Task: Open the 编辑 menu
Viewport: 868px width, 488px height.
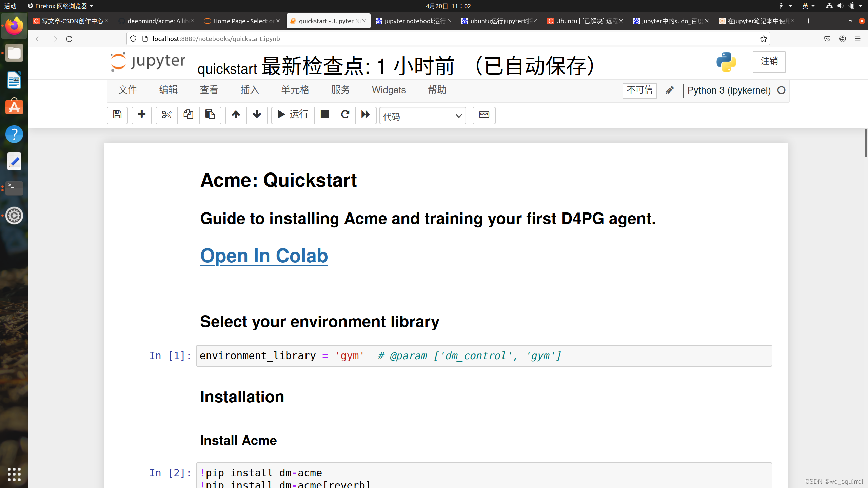Action: 169,90
